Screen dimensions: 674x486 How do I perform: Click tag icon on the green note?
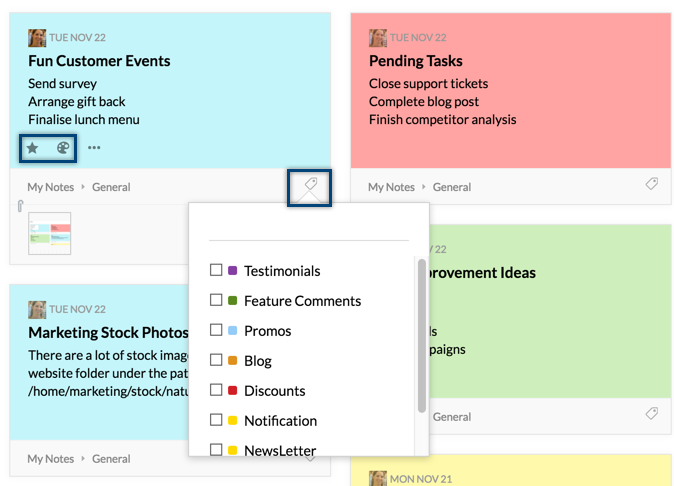[651, 414]
